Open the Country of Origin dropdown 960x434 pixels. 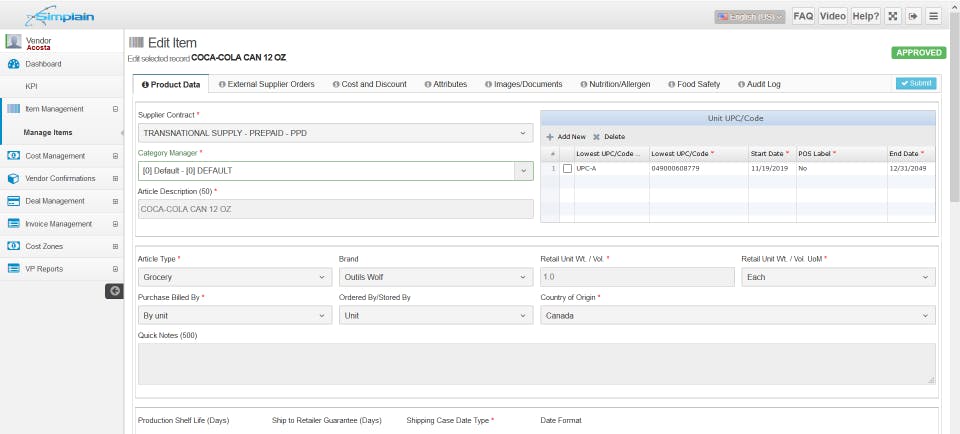click(x=738, y=315)
